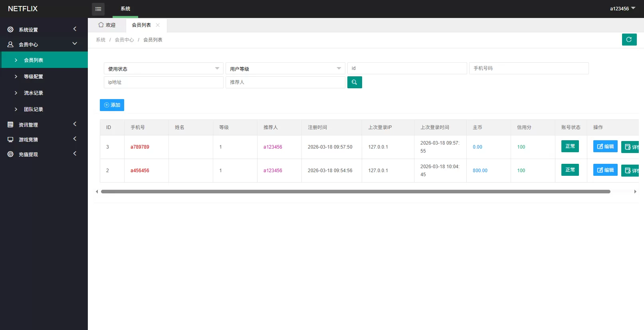Click the 充值提现 sidebar icon
The image size is (644, 330).
[10, 154]
